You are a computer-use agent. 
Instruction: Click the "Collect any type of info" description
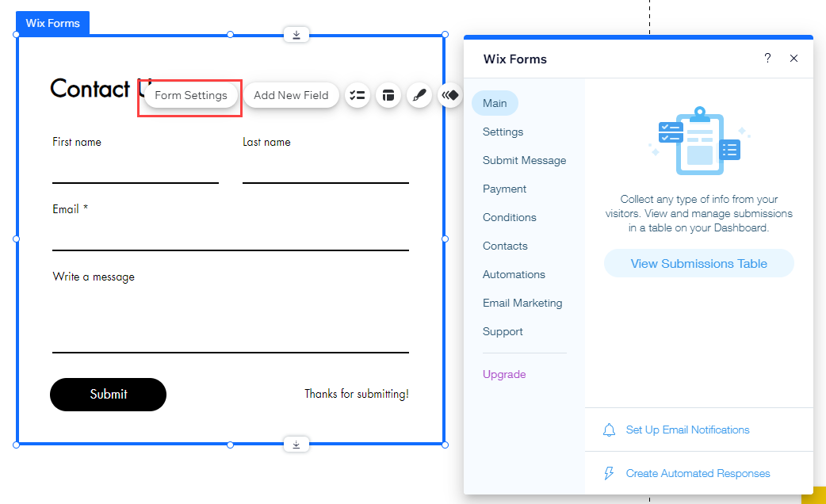(x=699, y=213)
